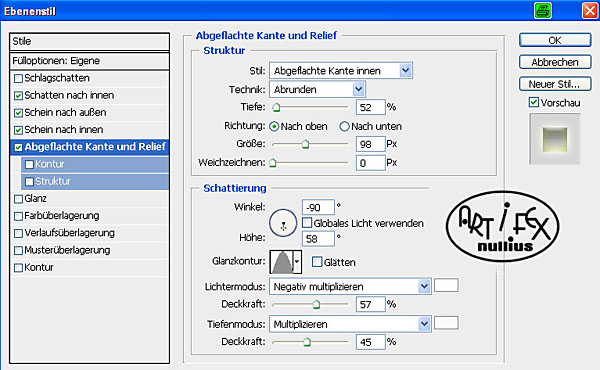The width and height of the screenshot is (600, 370).
Task: Click the Größe value field 98
Action: point(370,144)
